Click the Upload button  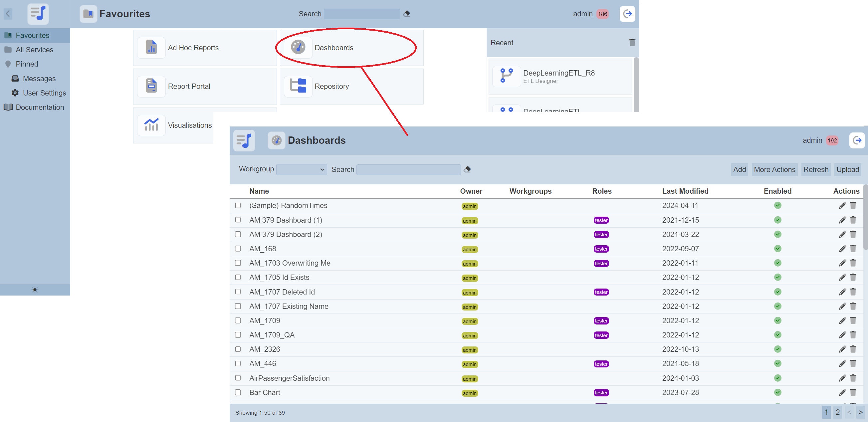point(847,169)
